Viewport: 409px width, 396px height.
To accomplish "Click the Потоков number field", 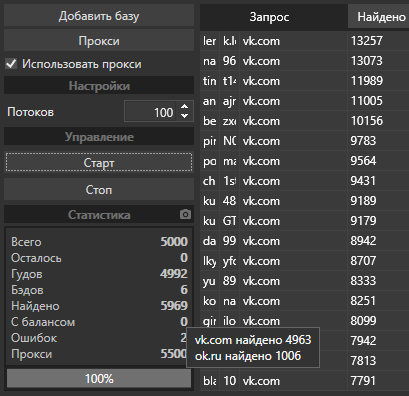I will tap(151, 111).
